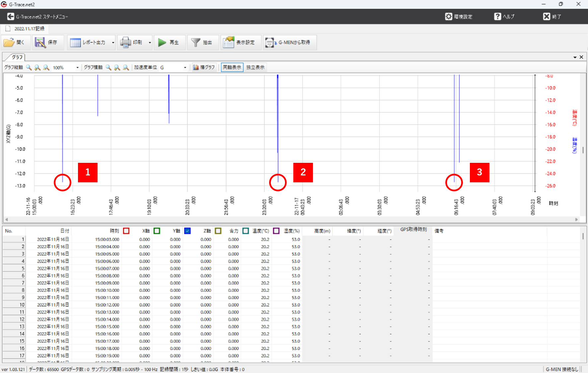
Task: Check the teal 温度(°C) series checkbox
Action: pyautogui.click(x=246, y=231)
